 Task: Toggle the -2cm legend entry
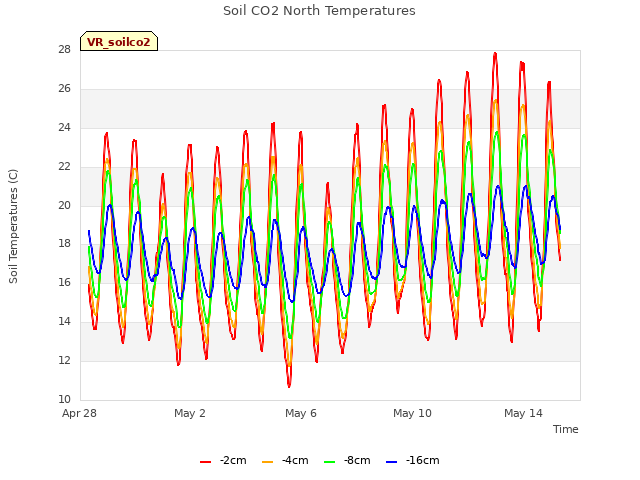tap(223, 460)
